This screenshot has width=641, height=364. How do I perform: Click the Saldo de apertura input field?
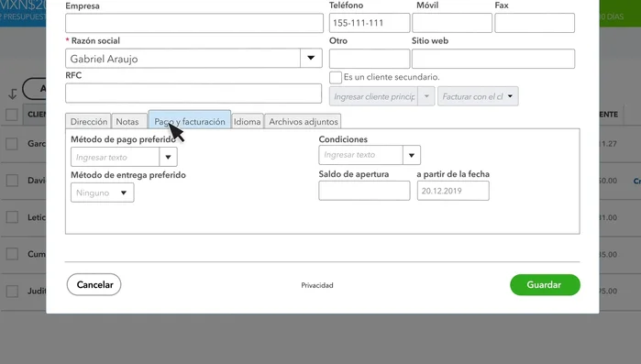click(x=364, y=191)
